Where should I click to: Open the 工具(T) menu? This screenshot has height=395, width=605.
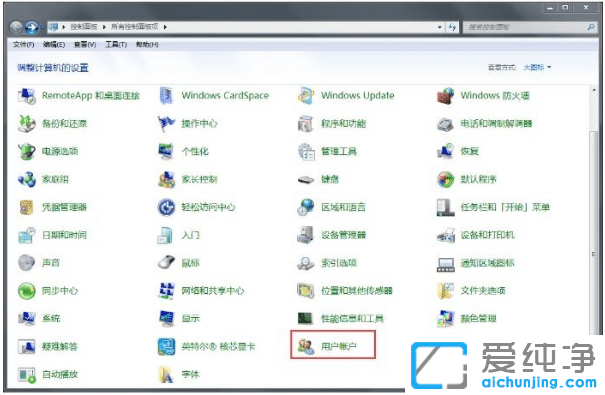click(116, 44)
